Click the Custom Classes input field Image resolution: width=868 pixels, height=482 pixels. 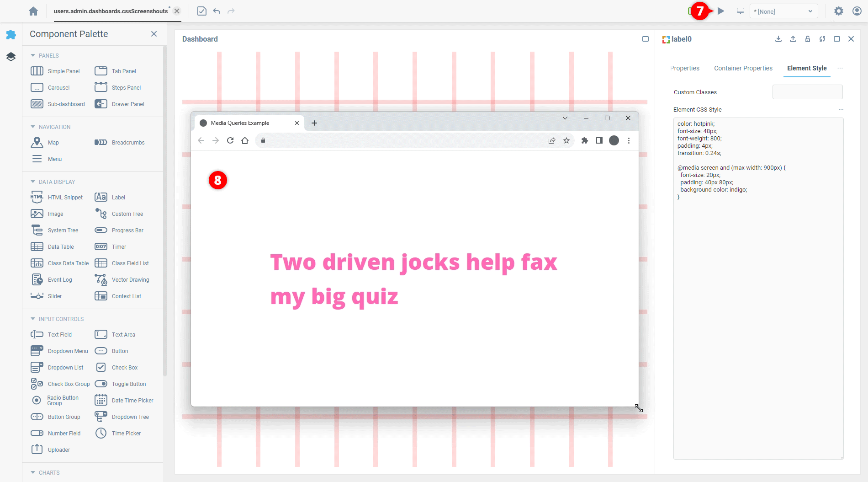pos(807,92)
